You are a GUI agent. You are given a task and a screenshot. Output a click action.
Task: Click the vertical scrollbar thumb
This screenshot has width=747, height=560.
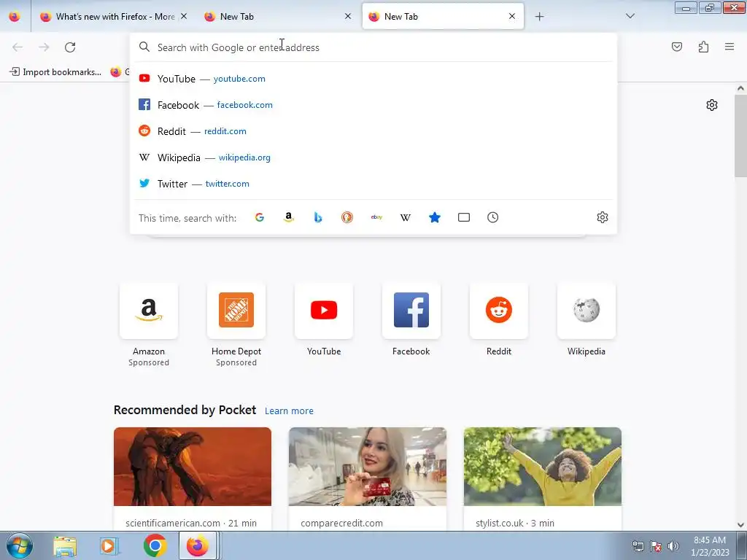tap(740, 136)
